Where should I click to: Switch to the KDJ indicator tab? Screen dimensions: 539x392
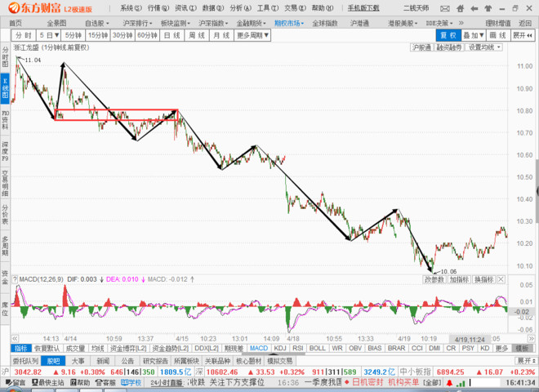(x=280, y=349)
